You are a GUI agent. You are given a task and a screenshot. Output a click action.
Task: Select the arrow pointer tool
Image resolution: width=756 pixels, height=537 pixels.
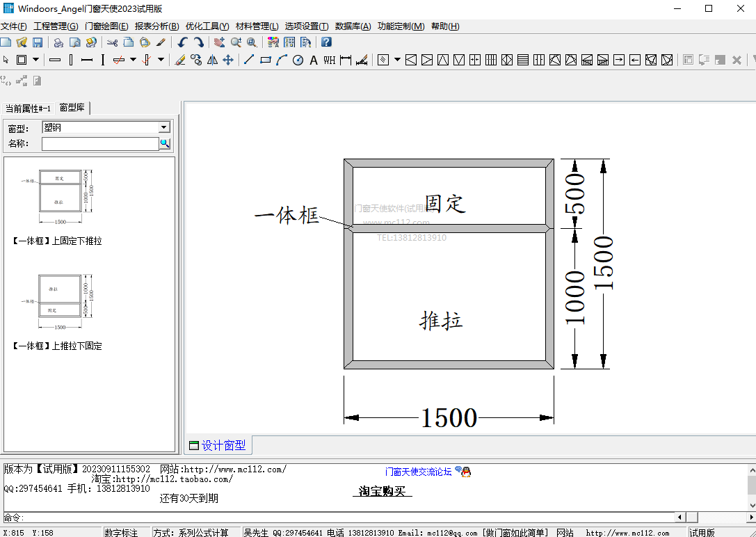tap(6, 60)
